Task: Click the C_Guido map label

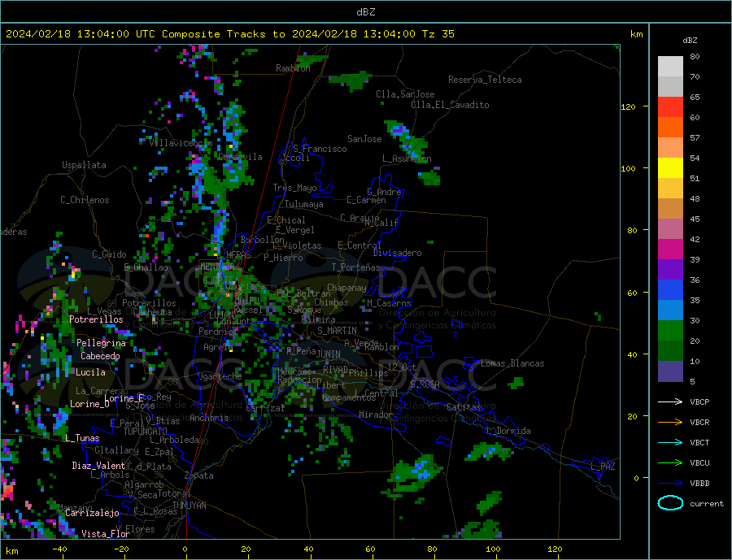Action: point(109,254)
